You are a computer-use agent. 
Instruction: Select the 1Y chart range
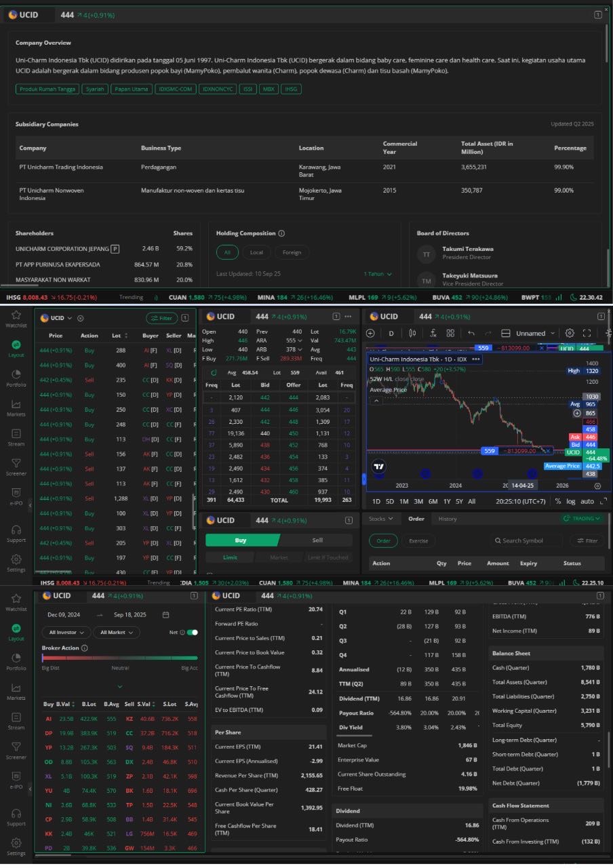click(x=446, y=501)
